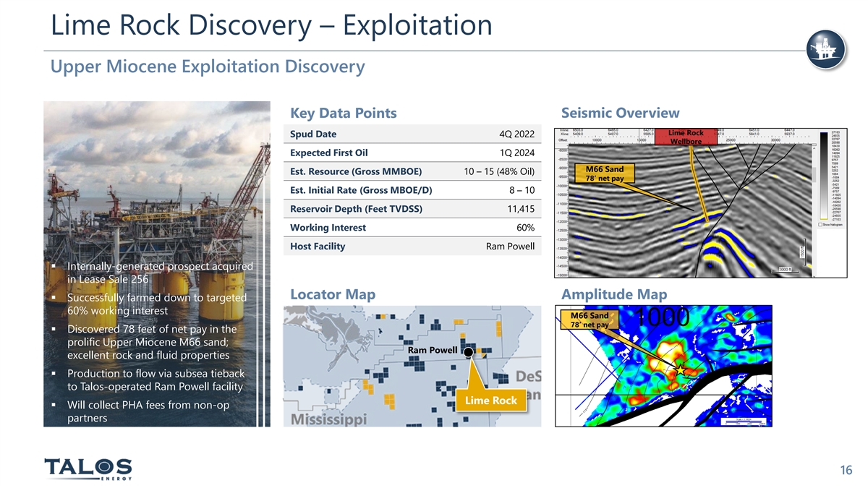The width and height of the screenshot is (868, 488).
Task: Click the Talos Energy logo
Action: pyautogui.click(x=88, y=470)
